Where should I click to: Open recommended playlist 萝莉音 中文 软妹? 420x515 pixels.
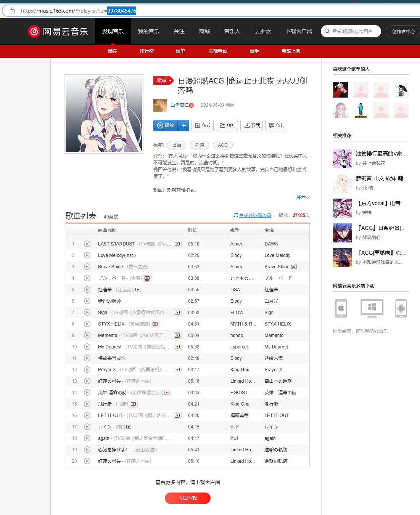tap(381, 178)
